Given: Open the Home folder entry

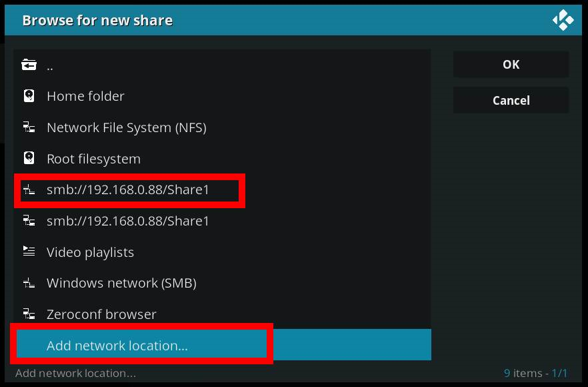Looking at the screenshot, I should click(85, 96).
